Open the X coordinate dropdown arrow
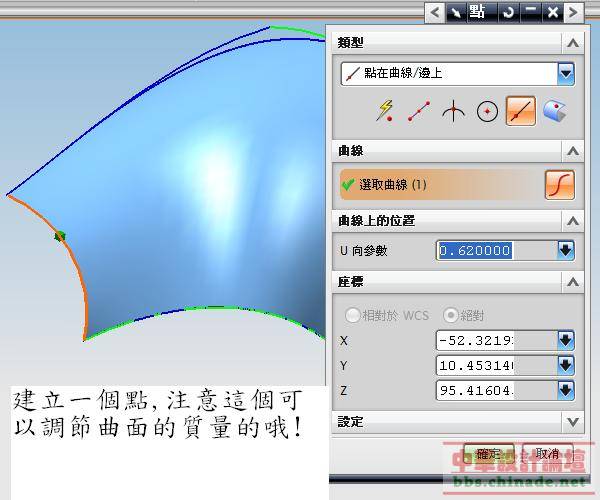Viewport: 600px width, 500px height. tap(566, 340)
